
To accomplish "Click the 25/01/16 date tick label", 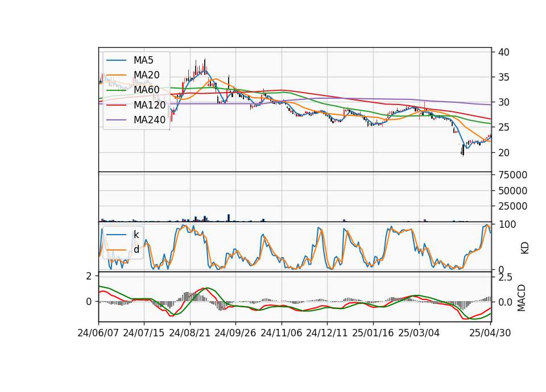I will coord(373,333).
